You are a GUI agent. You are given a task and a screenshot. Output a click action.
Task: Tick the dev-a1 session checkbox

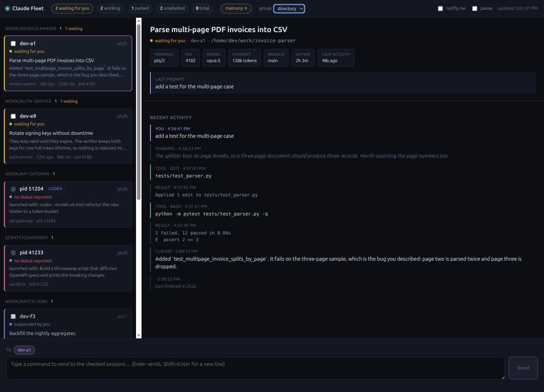click(13, 44)
